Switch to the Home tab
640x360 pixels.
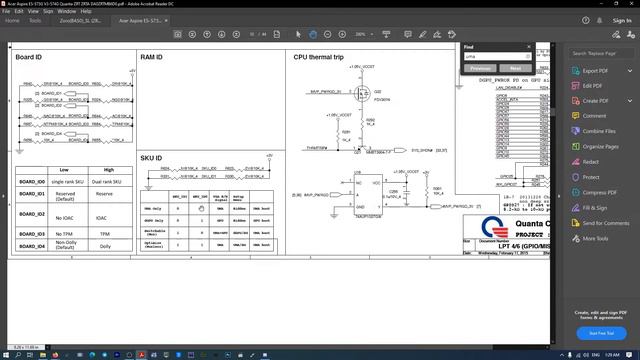12,21
